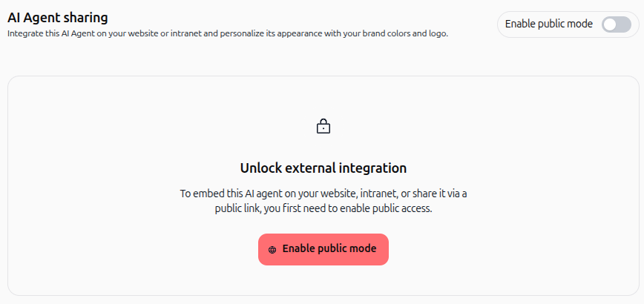644x304 pixels.
Task: Click the paragraph about enabling public access
Action: (x=323, y=201)
